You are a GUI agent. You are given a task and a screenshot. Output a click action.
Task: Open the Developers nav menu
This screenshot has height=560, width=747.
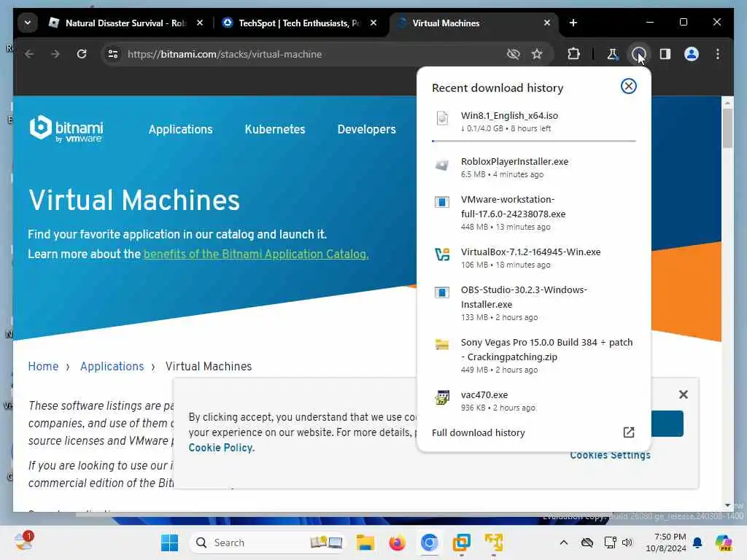tap(366, 130)
